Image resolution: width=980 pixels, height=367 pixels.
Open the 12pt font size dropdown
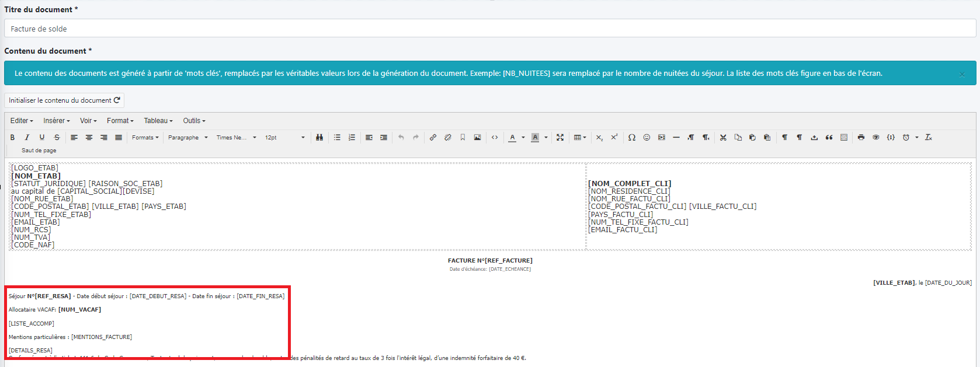(284, 138)
